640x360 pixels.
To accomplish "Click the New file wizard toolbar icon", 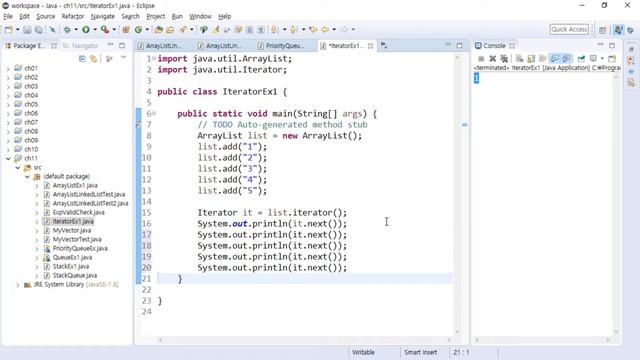I will point(9,29).
